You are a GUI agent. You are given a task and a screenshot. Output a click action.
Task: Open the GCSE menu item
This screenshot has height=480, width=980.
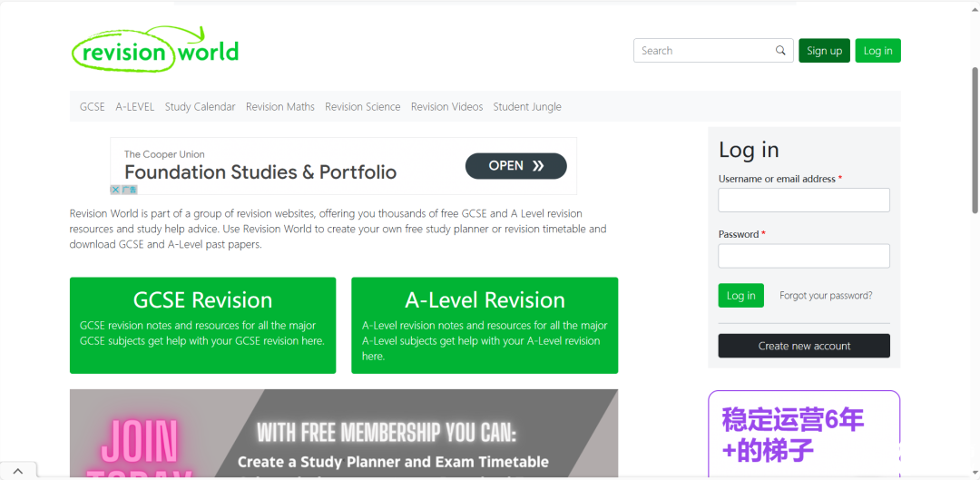point(93,107)
